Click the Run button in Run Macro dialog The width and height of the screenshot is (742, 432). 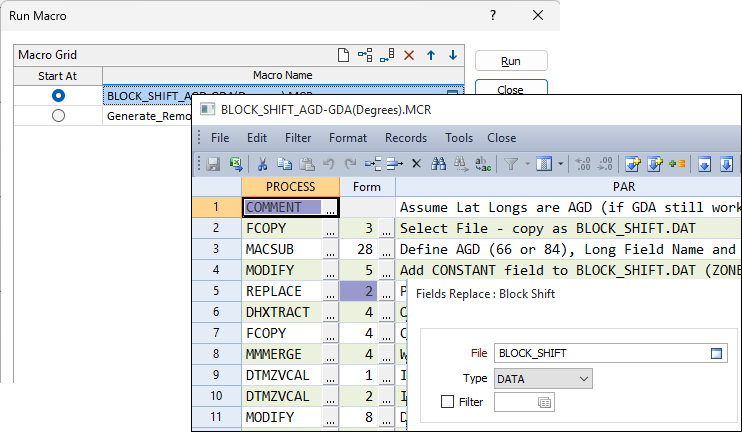(511, 61)
